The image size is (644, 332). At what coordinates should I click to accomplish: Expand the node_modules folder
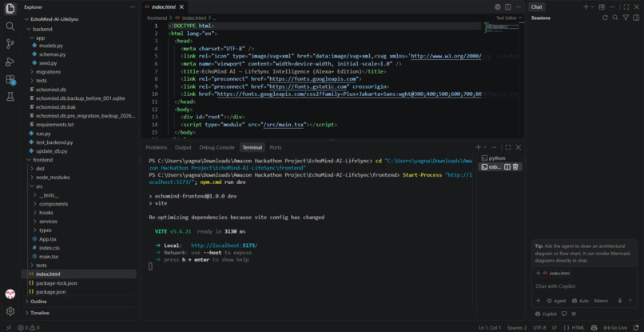[53, 178]
